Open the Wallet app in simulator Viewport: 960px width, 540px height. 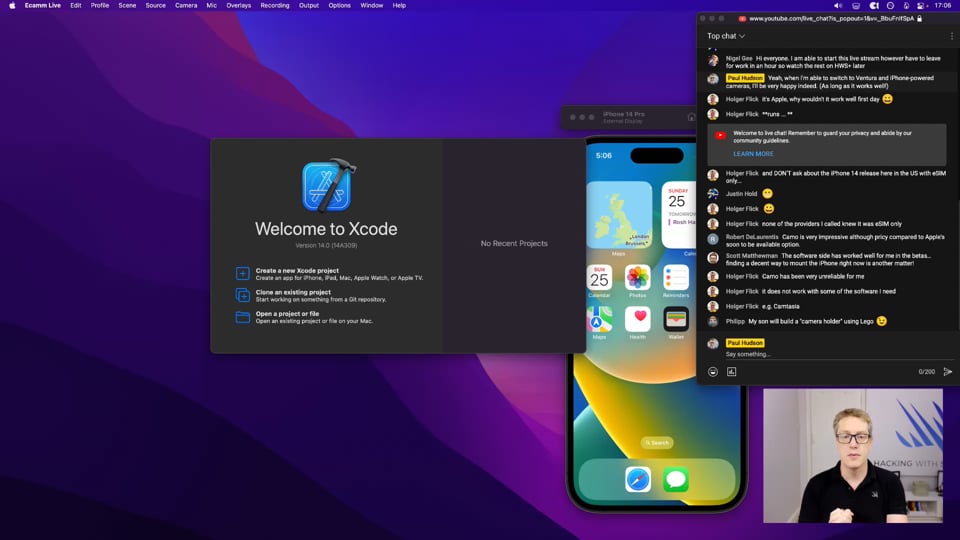click(676, 319)
